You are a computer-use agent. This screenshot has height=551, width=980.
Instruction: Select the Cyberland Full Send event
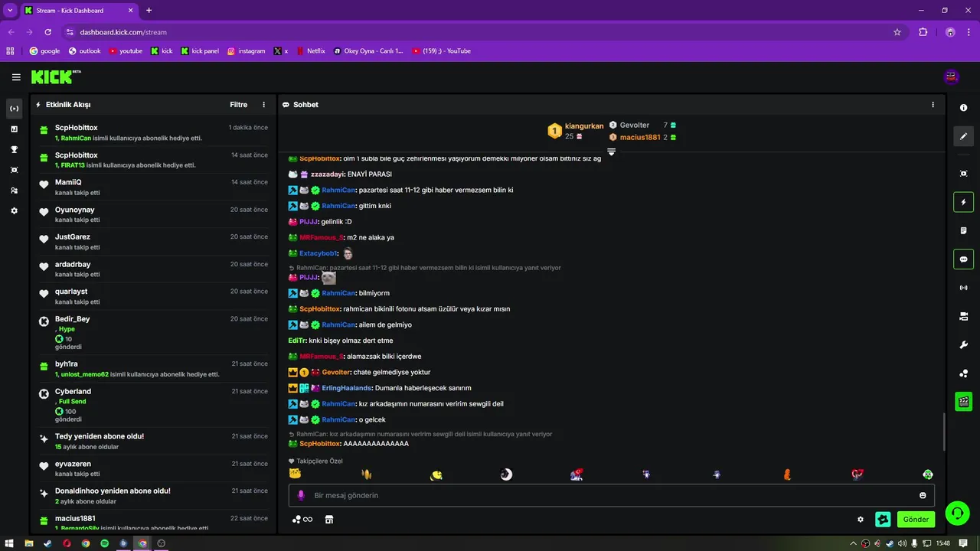[153, 406]
